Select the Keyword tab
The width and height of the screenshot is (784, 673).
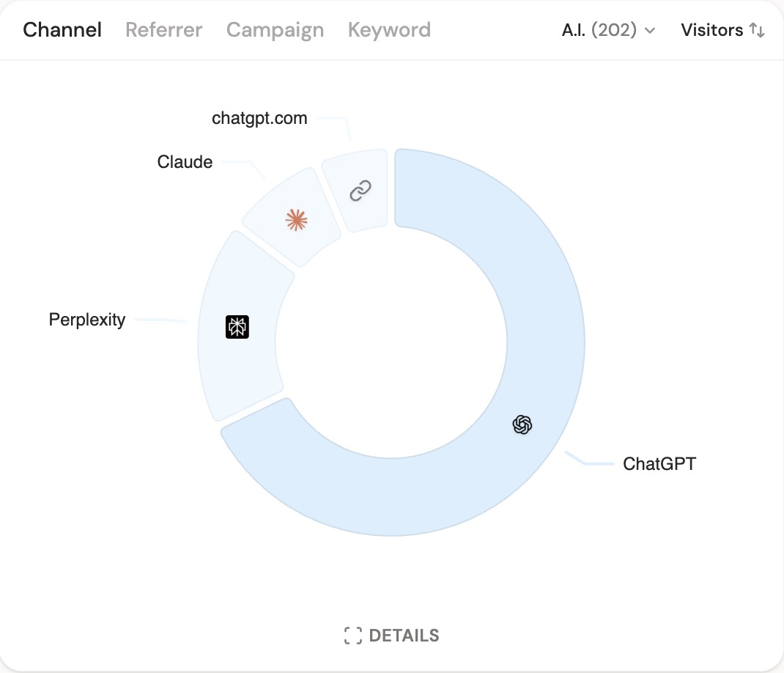point(389,30)
